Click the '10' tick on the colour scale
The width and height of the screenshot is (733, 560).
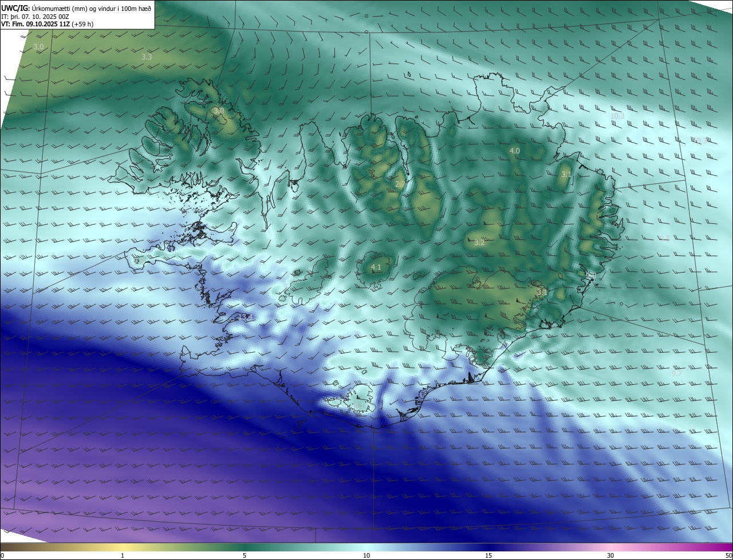[x=366, y=556]
